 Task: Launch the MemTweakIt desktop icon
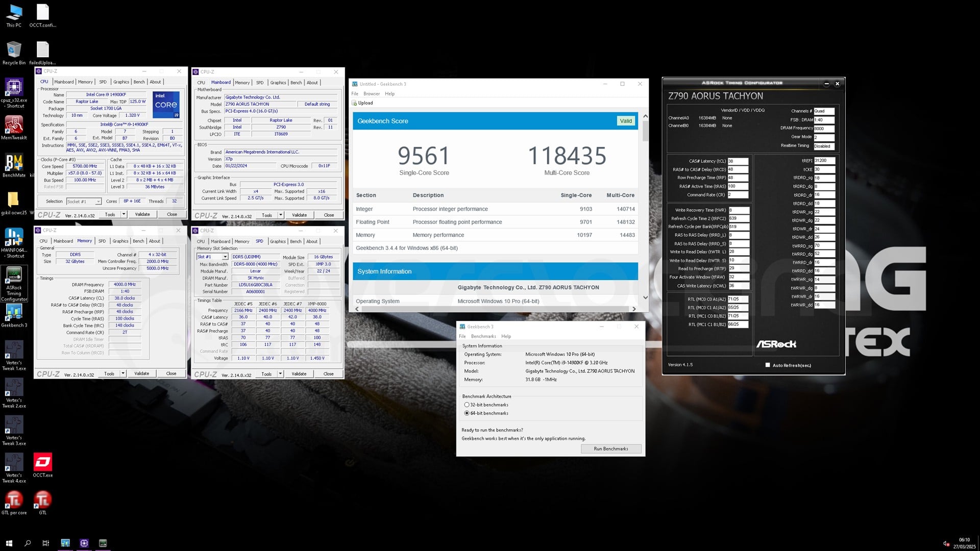pos(14,128)
